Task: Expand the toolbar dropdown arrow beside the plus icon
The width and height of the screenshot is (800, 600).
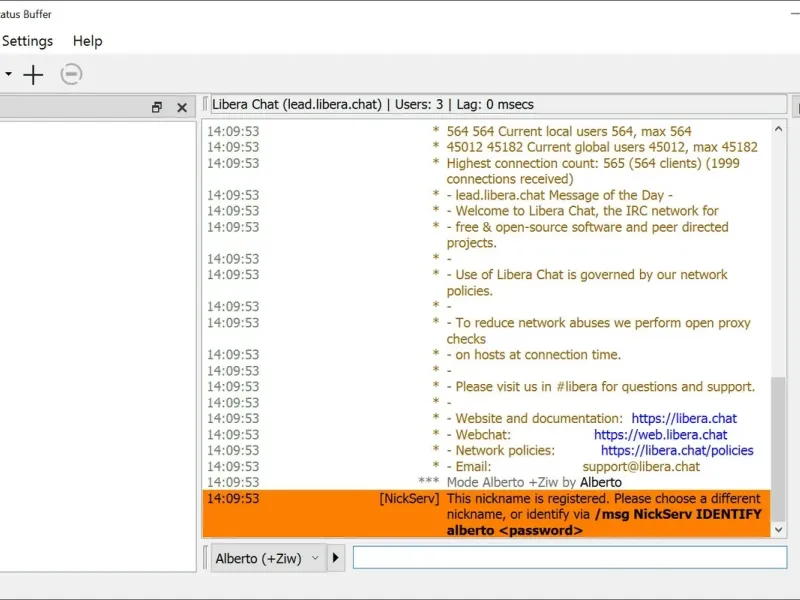Action: tap(9, 74)
